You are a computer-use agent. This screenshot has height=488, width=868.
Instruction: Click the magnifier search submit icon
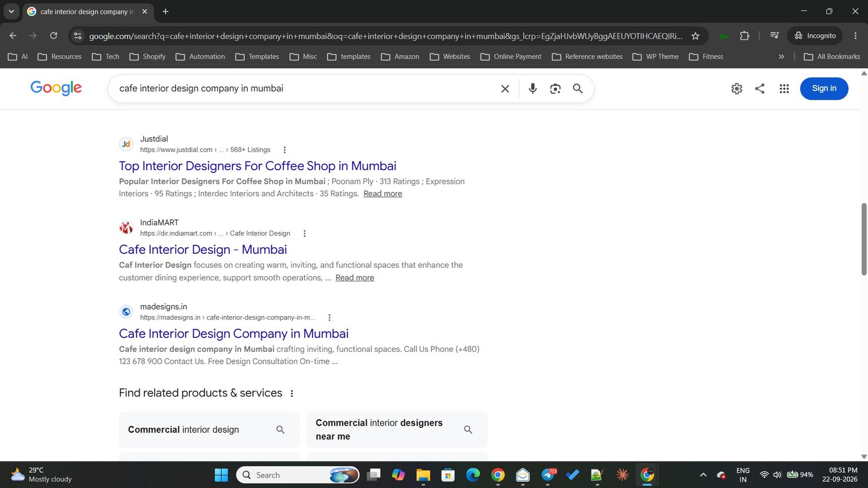[x=578, y=88]
